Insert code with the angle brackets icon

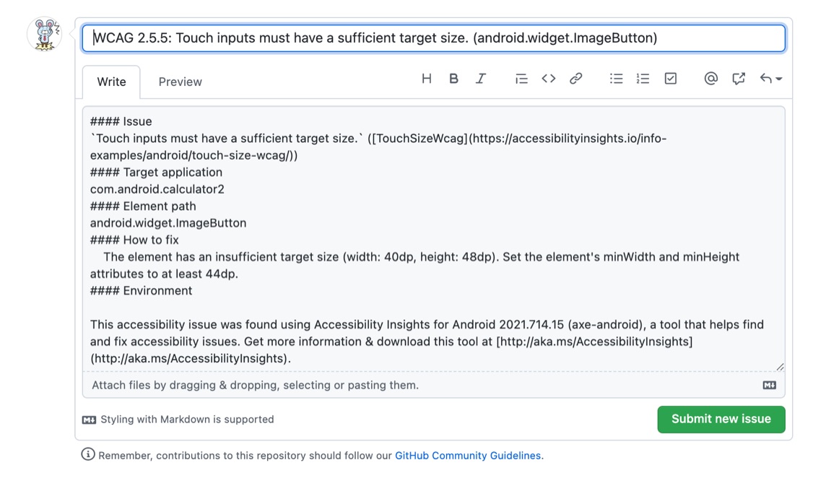[549, 79]
